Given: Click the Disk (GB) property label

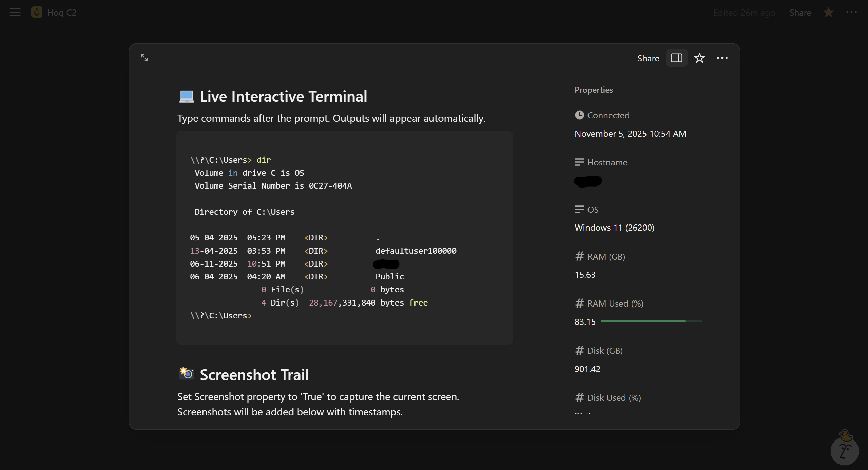Looking at the screenshot, I should 605,351.
